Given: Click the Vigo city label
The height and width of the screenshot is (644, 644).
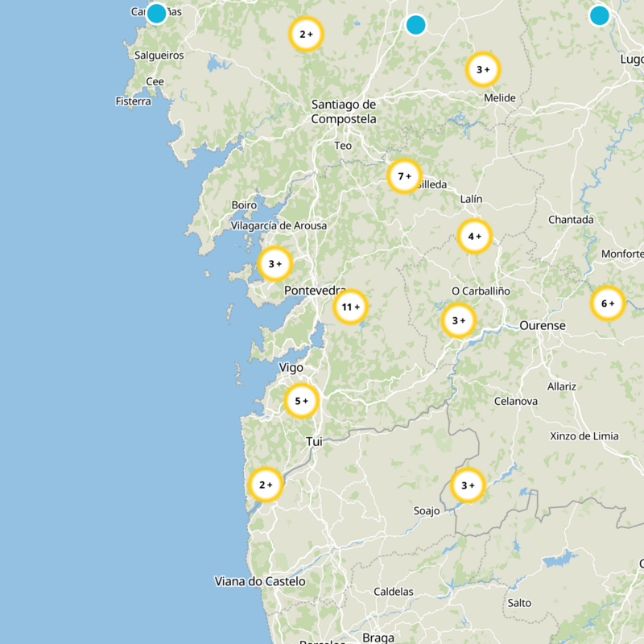Looking at the screenshot, I should 291,368.
